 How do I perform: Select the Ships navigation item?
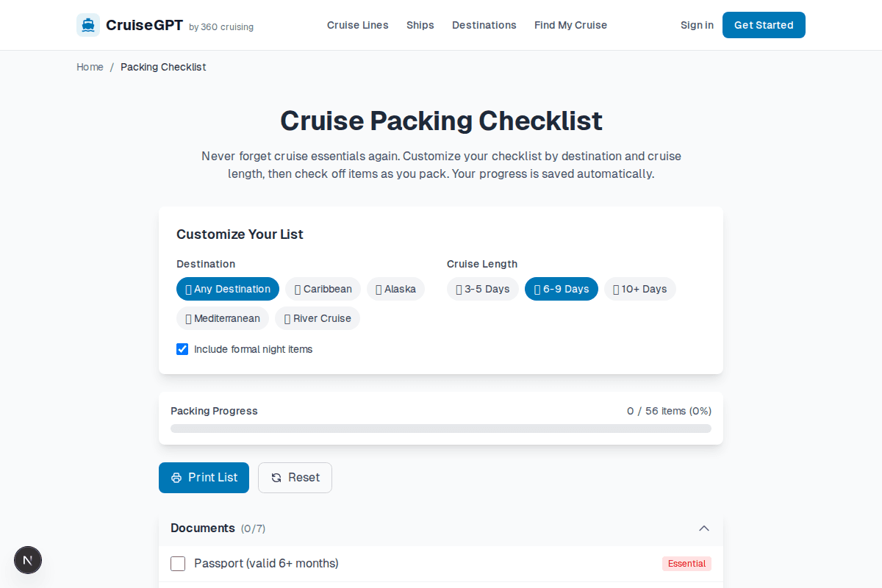coord(420,25)
